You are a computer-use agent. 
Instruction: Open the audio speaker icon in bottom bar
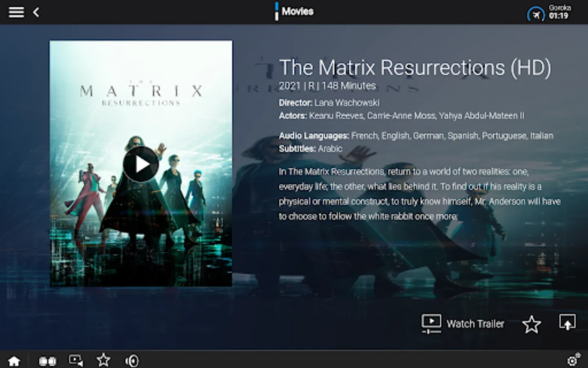[132, 361]
